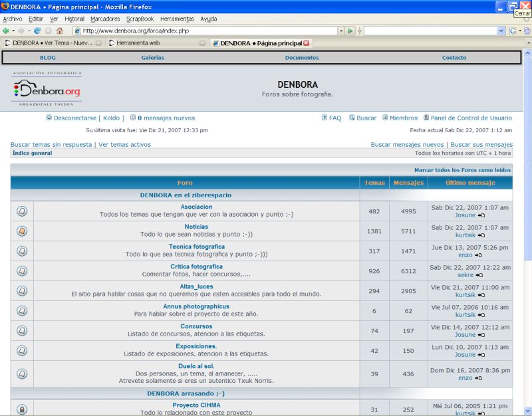This screenshot has width=532, height=416.
Task: Click the Denbora.org logo image
Action: [47, 89]
